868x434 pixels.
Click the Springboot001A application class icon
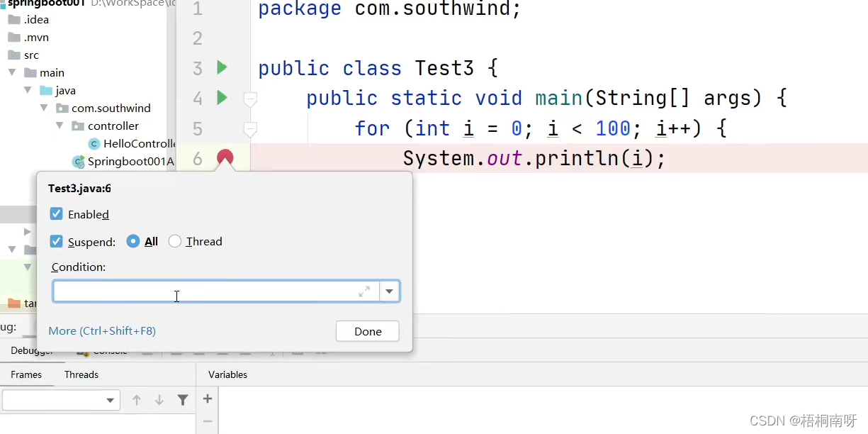click(x=78, y=162)
